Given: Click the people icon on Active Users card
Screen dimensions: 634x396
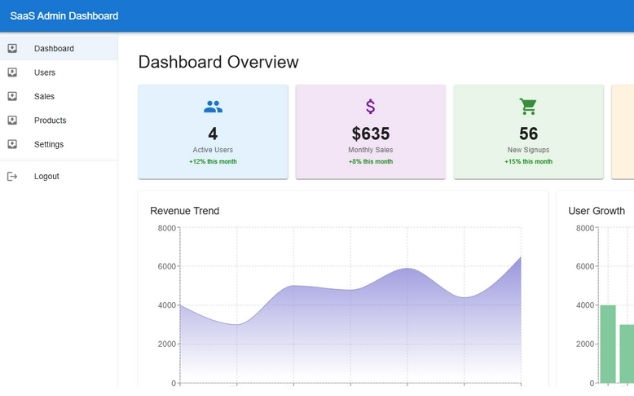Looking at the screenshot, I should (x=213, y=107).
